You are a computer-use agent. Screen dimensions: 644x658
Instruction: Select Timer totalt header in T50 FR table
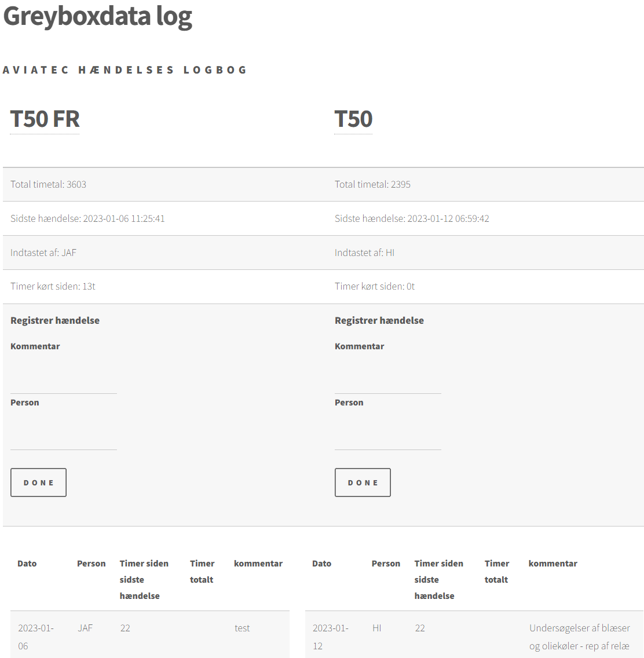[202, 571]
